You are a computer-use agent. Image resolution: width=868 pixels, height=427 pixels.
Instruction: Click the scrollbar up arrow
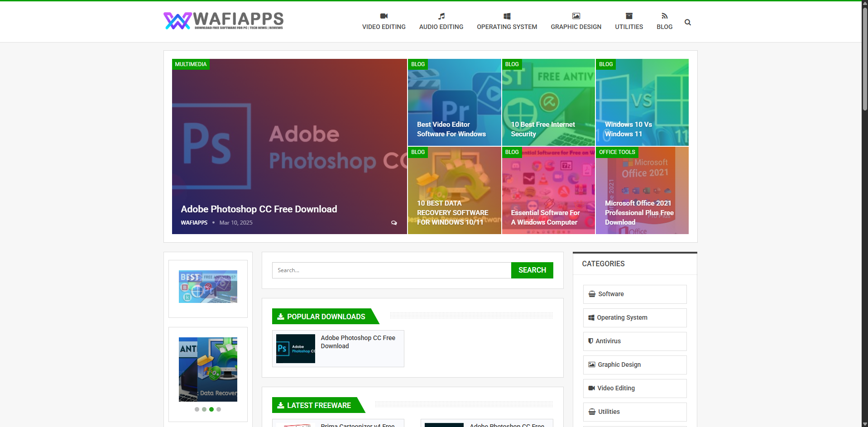(x=865, y=4)
